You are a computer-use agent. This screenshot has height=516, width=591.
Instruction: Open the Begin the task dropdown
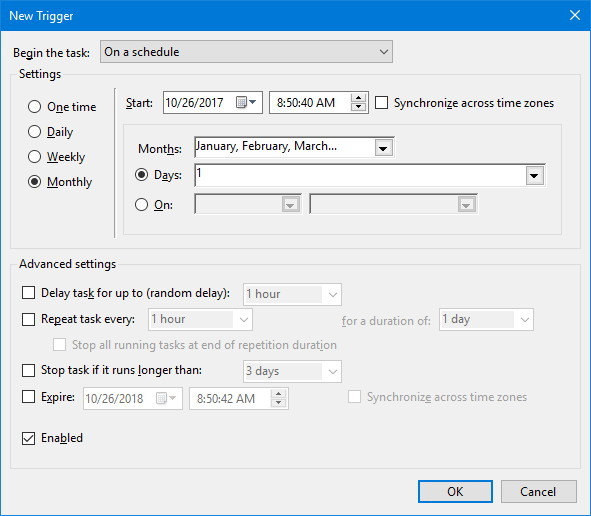point(246,52)
